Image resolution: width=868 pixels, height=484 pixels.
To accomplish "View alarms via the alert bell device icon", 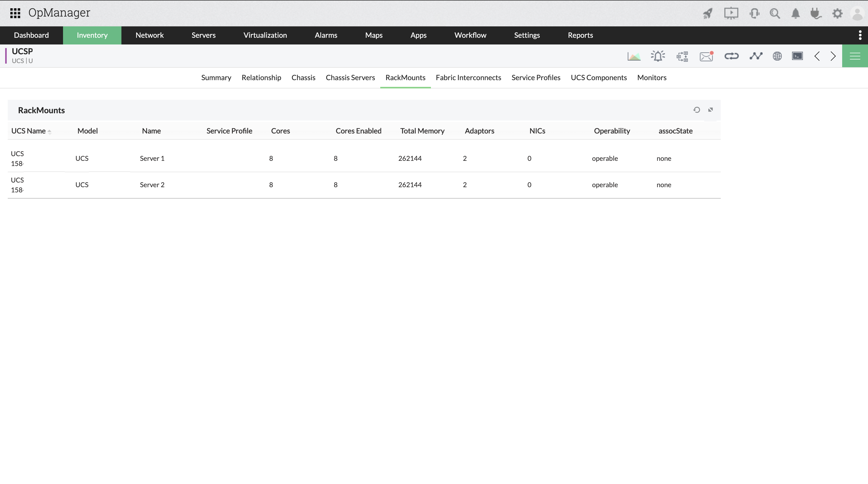I will pos(658,56).
